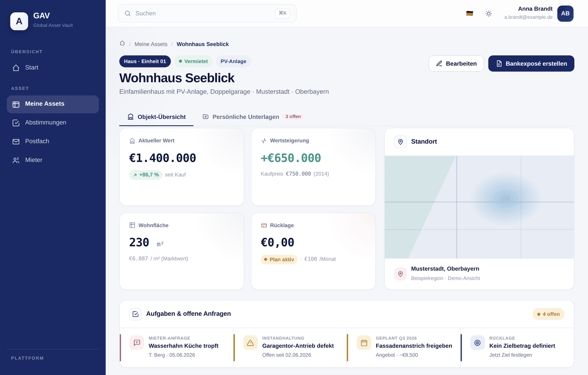The width and height of the screenshot is (588, 375).
Task: Select the Objekt-Übersicht tab
Action: (156, 117)
